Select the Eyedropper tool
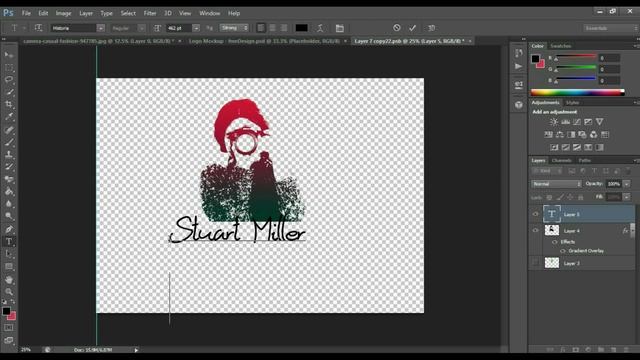 [9, 117]
